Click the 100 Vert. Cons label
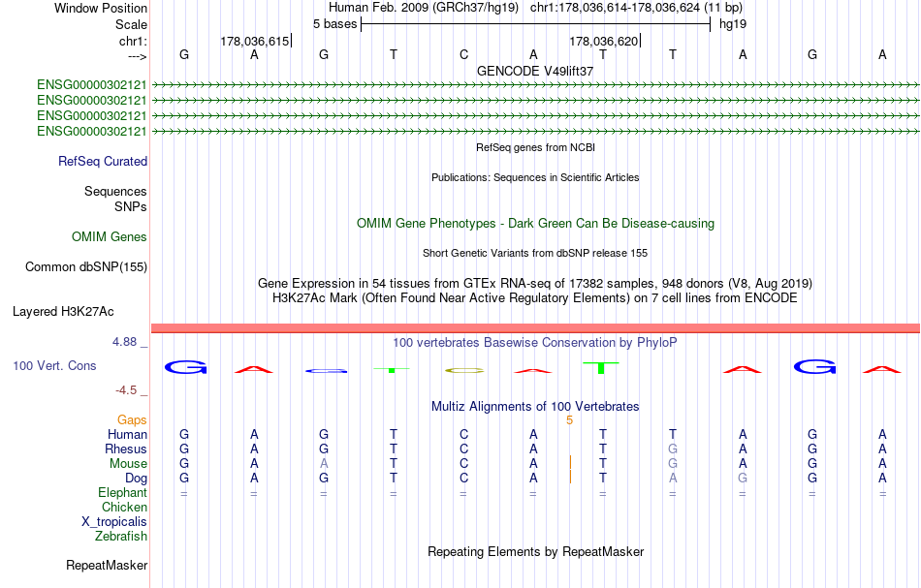 54,366
